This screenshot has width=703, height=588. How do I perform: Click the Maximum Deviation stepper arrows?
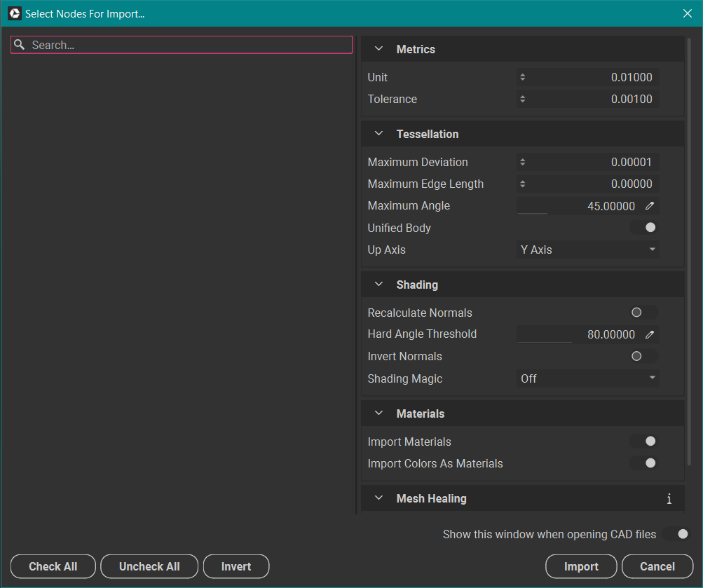coord(523,163)
